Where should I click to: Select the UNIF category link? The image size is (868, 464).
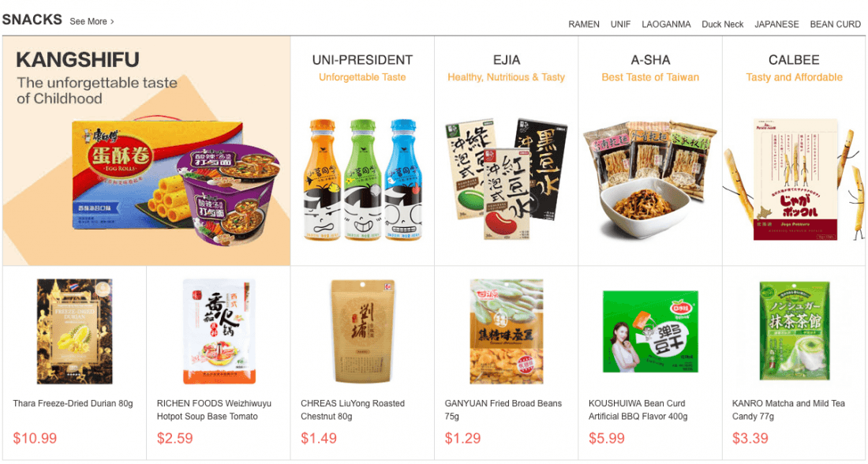pos(620,24)
